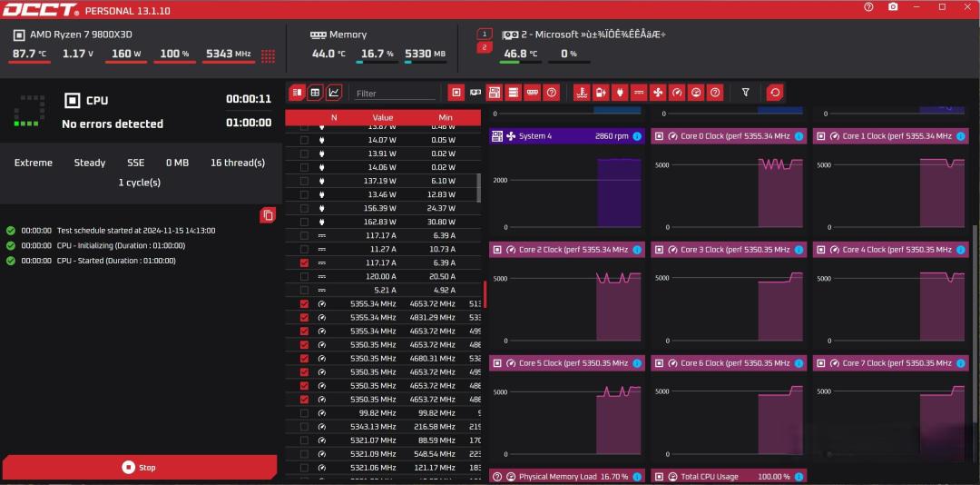The height and width of the screenshot is (485, 980).
Task: Click the Min column header
Action: (x=445, y=118)
